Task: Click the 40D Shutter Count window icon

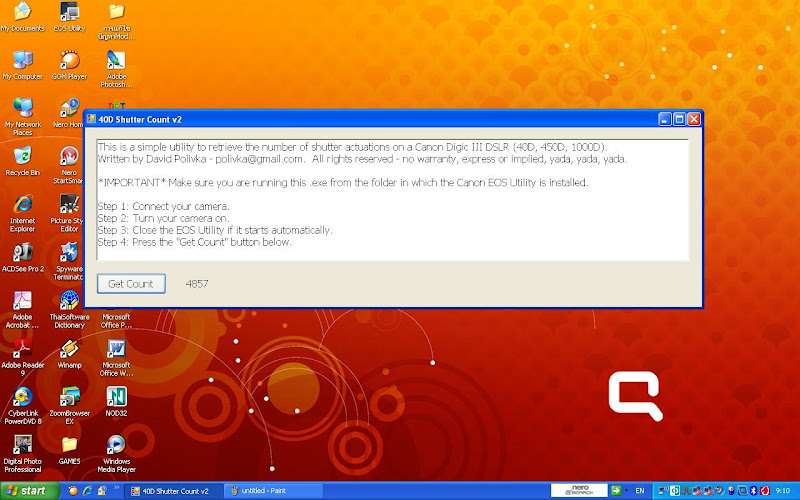Action: pos(91,119)
